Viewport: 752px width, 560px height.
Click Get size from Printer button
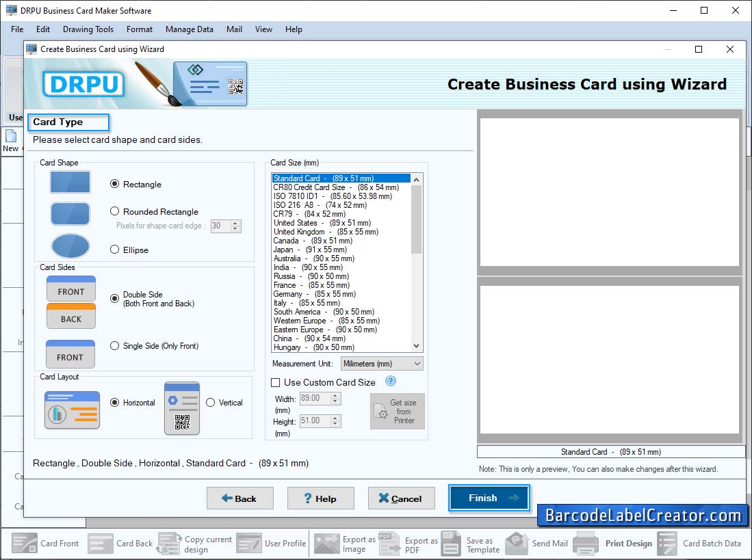coord(397,411)
